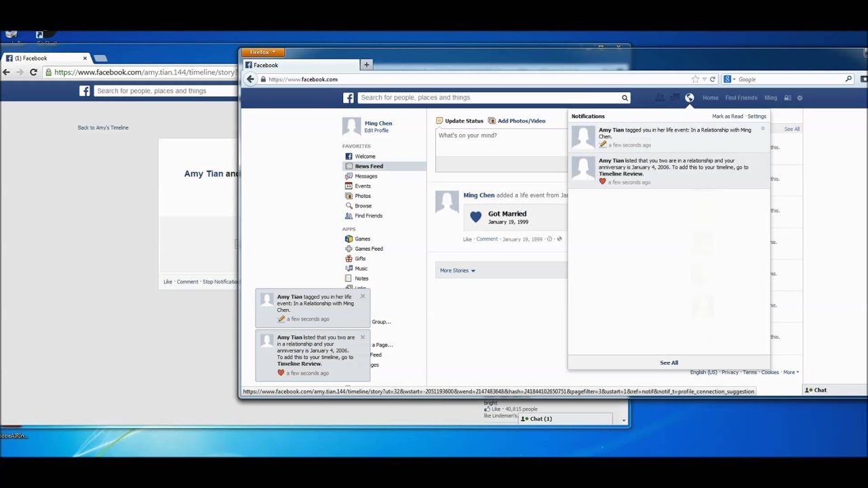Click the search magnifier in Facebook bar

625,98
